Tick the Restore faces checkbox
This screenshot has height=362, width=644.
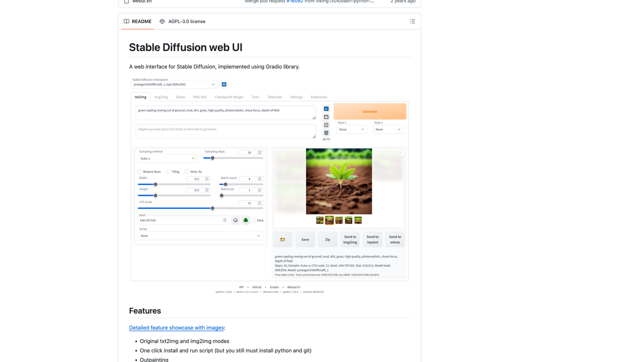coord(140,172)
